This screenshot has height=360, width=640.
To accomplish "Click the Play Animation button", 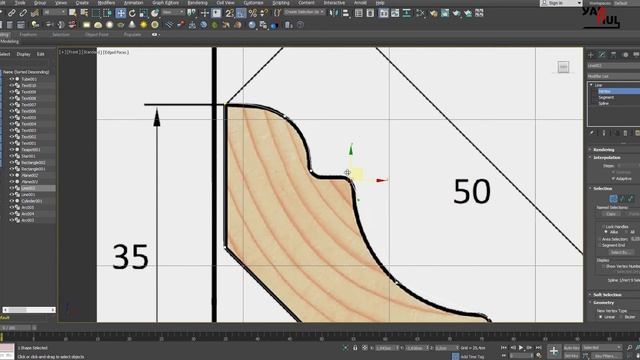I will 521,348.
